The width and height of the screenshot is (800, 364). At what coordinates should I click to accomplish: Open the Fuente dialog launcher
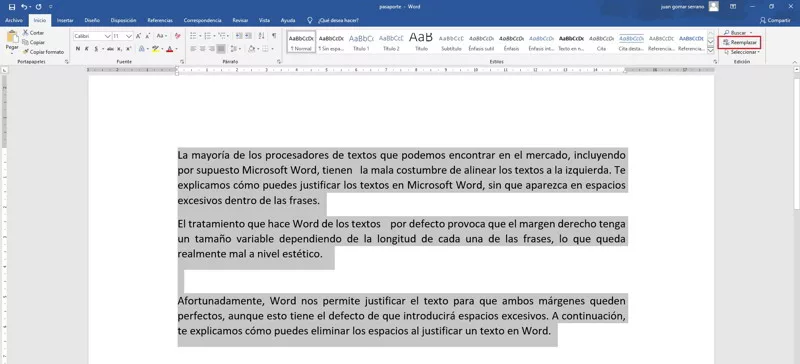182,61
